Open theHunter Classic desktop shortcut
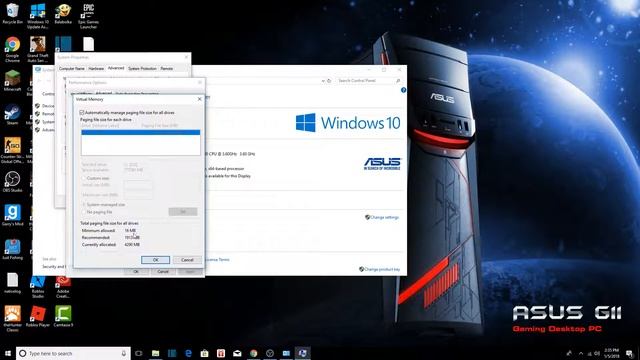Image resolution: width=640 pixels, height=360 pixels. (12, 318)
